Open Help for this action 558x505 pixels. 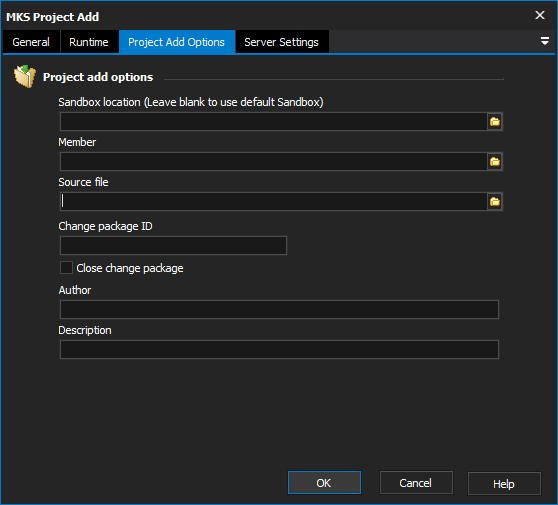tap(504, 483)
